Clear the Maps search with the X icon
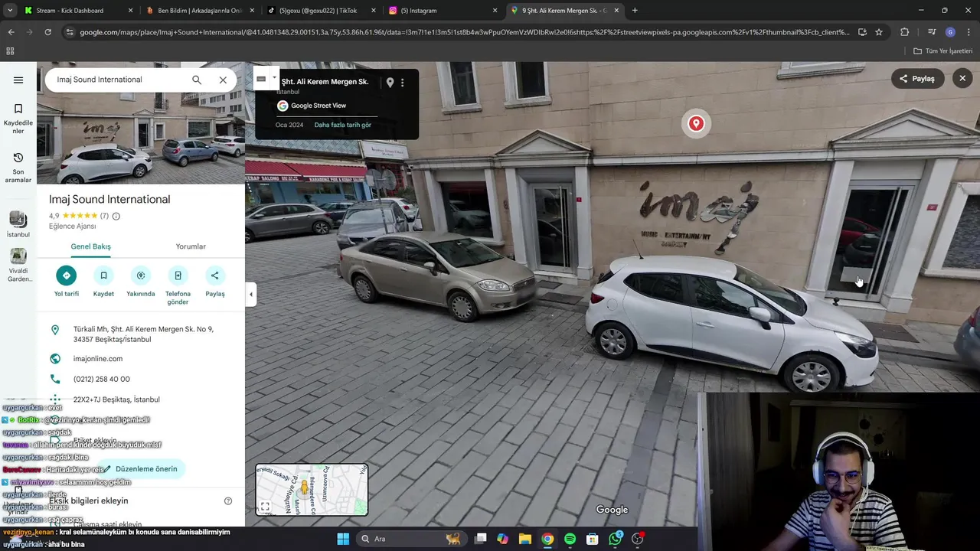980x551 pixels. click(x=223, y=80)
